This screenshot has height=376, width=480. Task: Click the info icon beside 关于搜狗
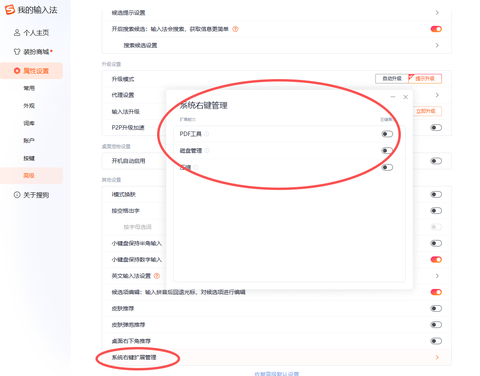17,195
